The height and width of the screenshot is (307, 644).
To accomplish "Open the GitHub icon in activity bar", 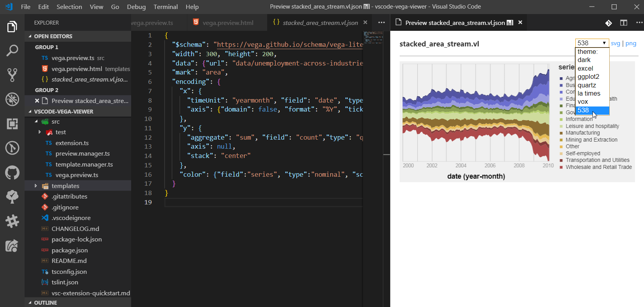I will (x=12, y=172).
